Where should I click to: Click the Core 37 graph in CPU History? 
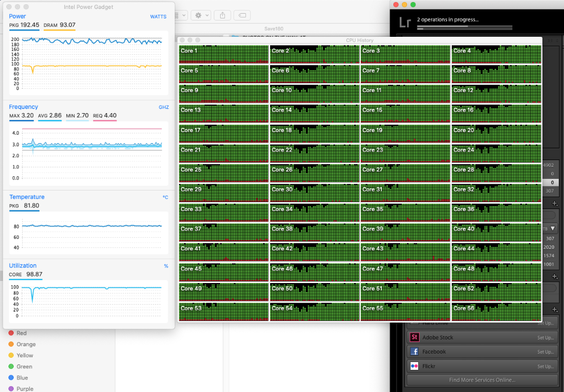tap(224, 233)
